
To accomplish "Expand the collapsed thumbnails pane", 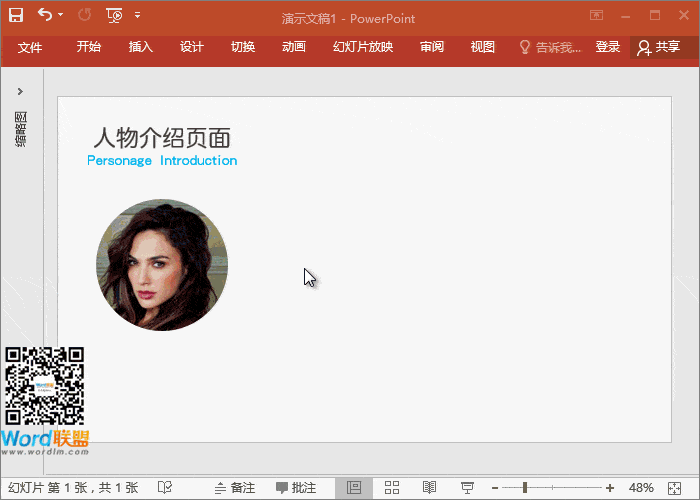I will (x=20, y=91).
